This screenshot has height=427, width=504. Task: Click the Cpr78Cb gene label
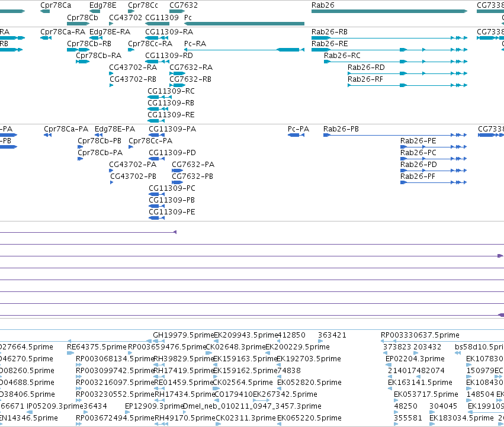(82, 17)
